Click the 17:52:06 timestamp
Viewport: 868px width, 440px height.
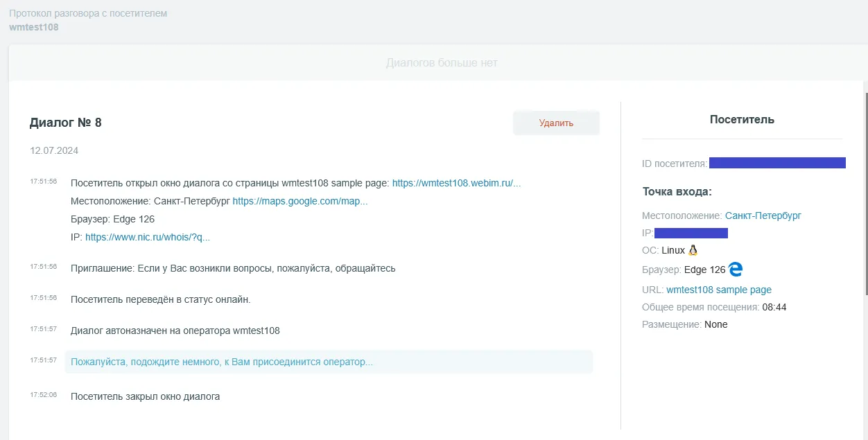43,395
